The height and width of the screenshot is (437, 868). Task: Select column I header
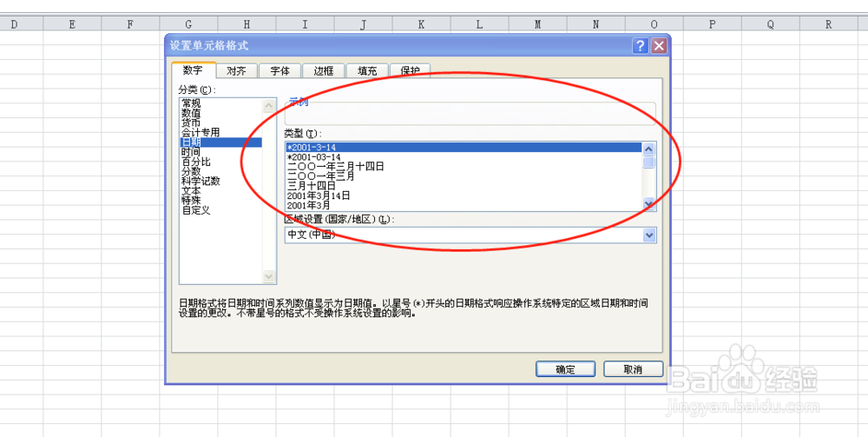pyautogui.click(x=305, y=23)
